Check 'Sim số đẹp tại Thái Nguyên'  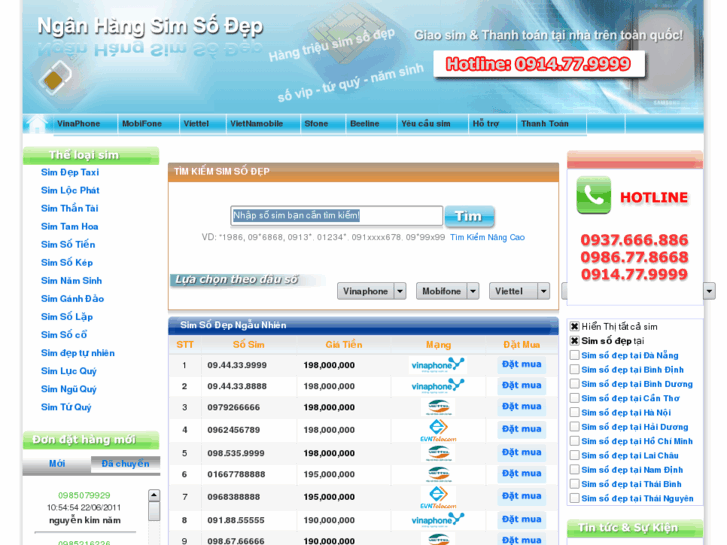(574, 498)
